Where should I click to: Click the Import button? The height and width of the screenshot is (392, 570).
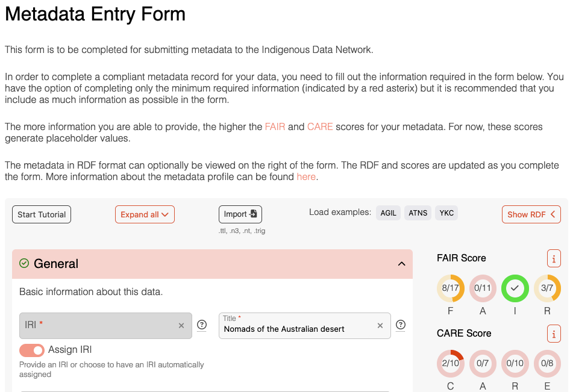pos(240,214)
